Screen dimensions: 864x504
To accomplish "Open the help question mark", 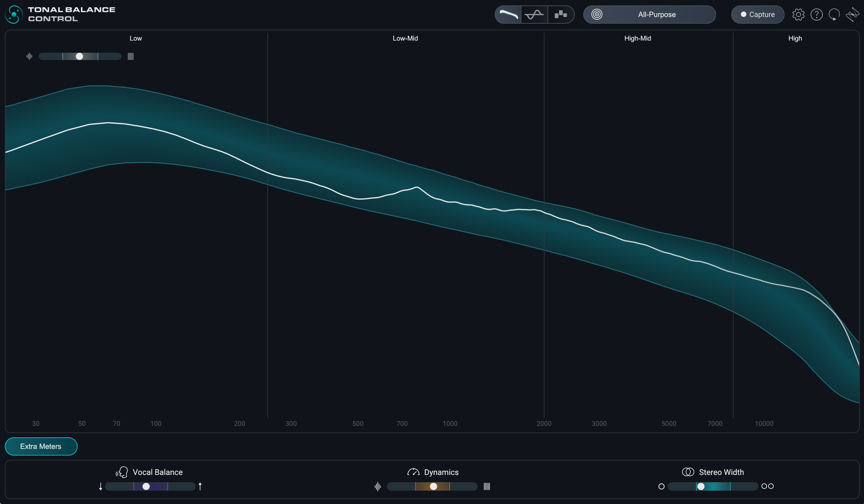I will tap(816, 15).
